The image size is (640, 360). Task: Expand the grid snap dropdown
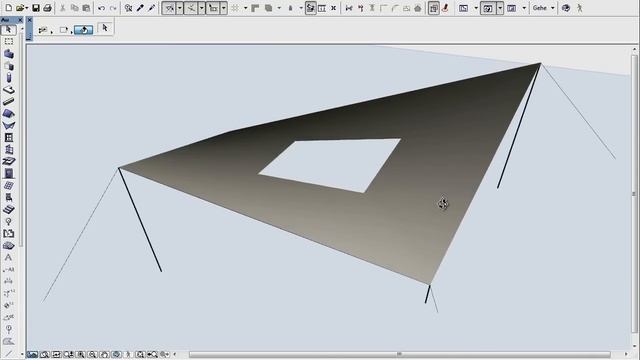(245, 8)
